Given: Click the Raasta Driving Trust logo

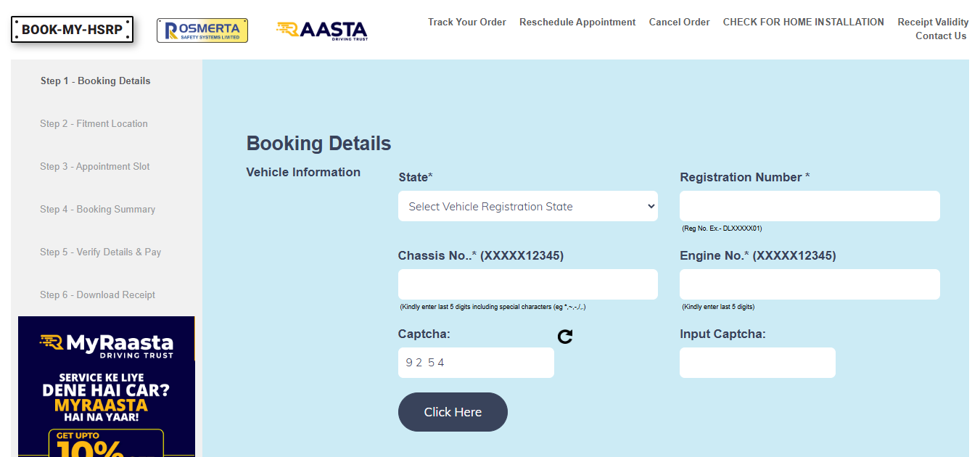Looking at the screenshot, I should pyautogui.click(x=321, y=30).
